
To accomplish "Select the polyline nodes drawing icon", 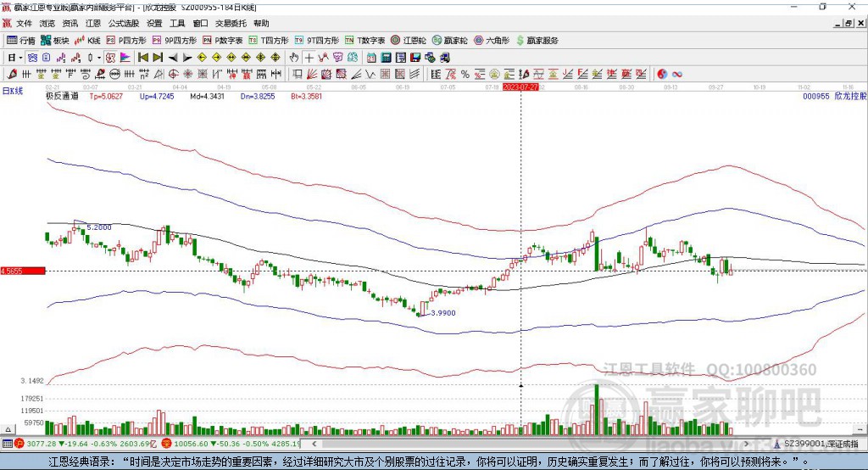I will point(323,58).
